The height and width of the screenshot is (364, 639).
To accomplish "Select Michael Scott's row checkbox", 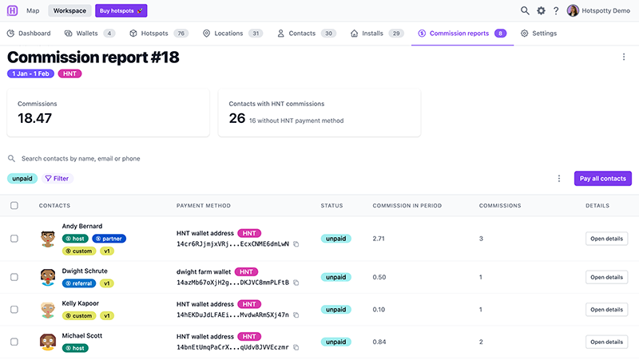I will tap(14, 342).
